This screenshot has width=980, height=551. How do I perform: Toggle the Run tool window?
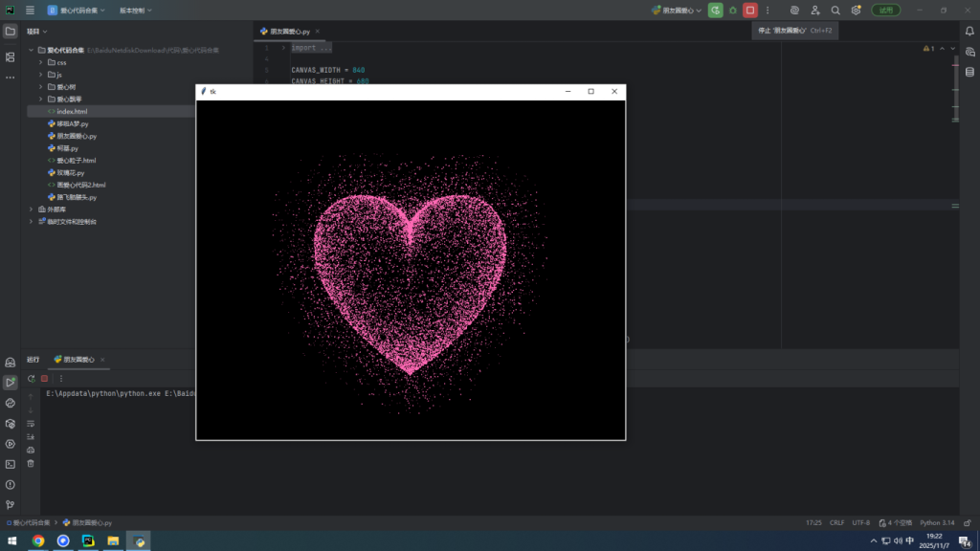[x=11, y=383]
